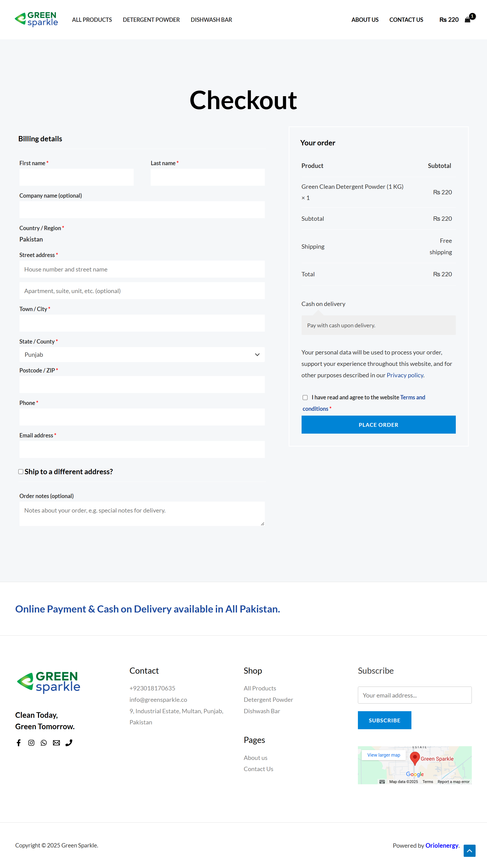Enable Ship to a different address
The image size is (487, 868).
(x=21, y=472)
